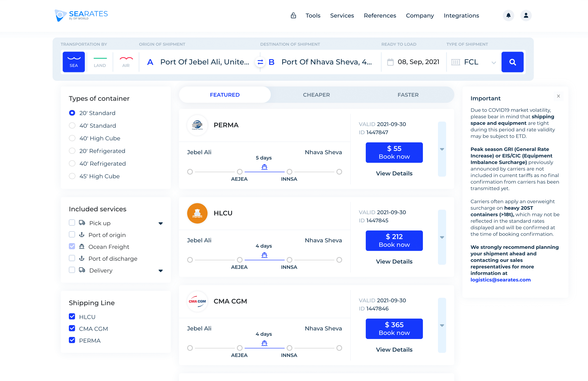Viewport: 588px width, 381px height.
Task: Book the CMA CGM $365 rate
Action: 394,329
